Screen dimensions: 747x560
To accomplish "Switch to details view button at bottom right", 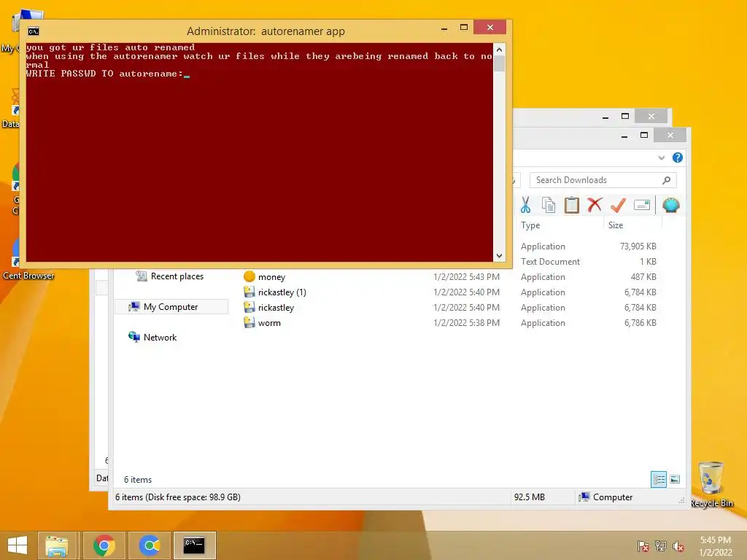I will click(659, 479).
